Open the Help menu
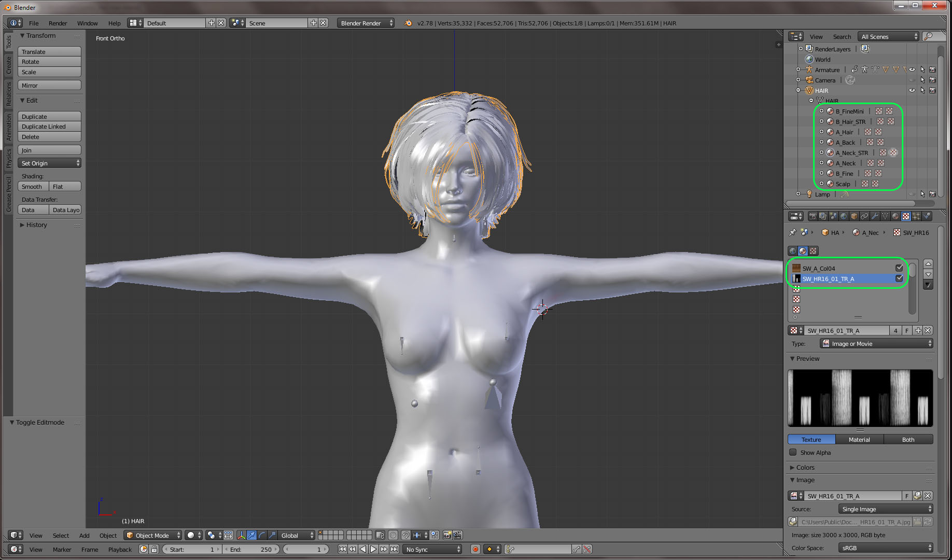The width and height of the screenshot is (952, 560). [x=114, y=23]
